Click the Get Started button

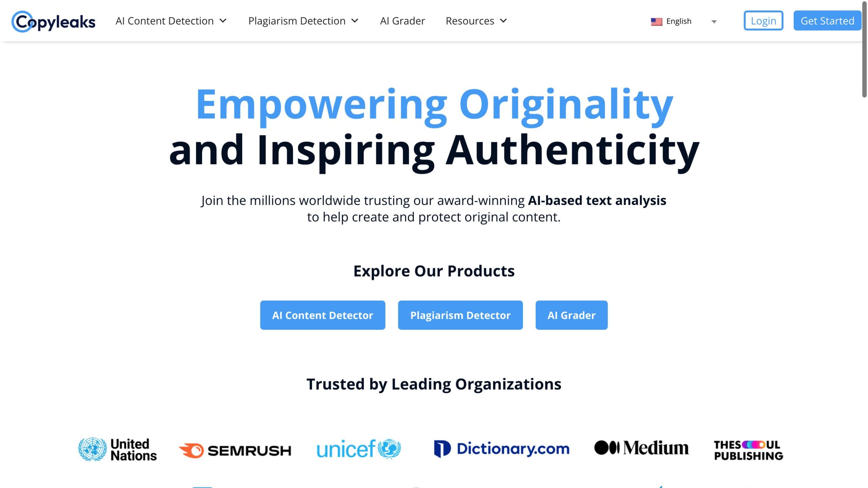coord(827,20)
